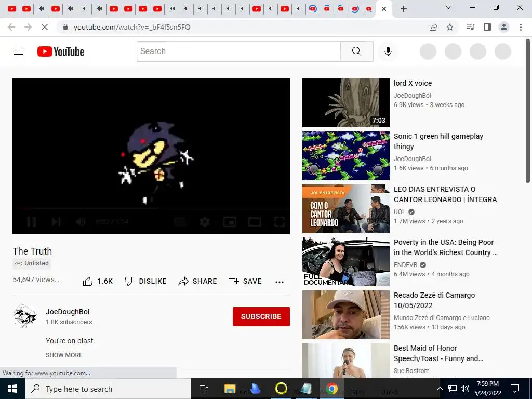Click the address bar URL
The image size is (532, 399).
tap(132, 27)
